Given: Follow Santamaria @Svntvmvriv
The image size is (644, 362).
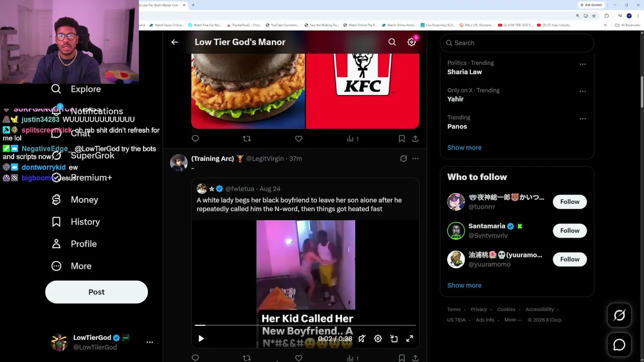Looking at the screenshot, I should 570,231.
